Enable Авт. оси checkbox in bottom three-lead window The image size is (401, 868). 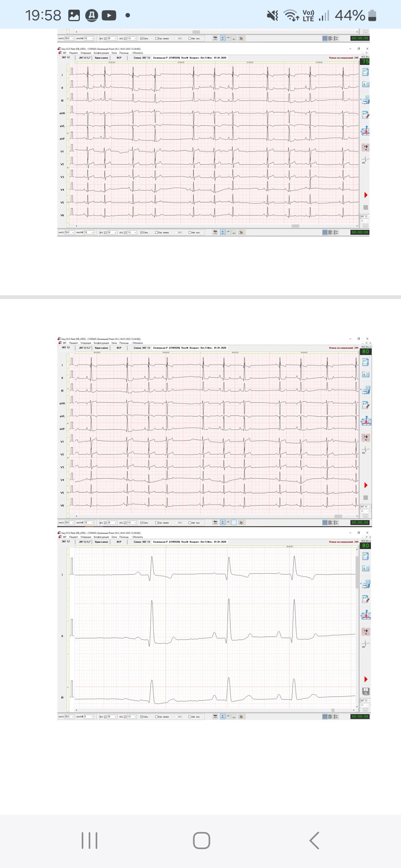190,717
